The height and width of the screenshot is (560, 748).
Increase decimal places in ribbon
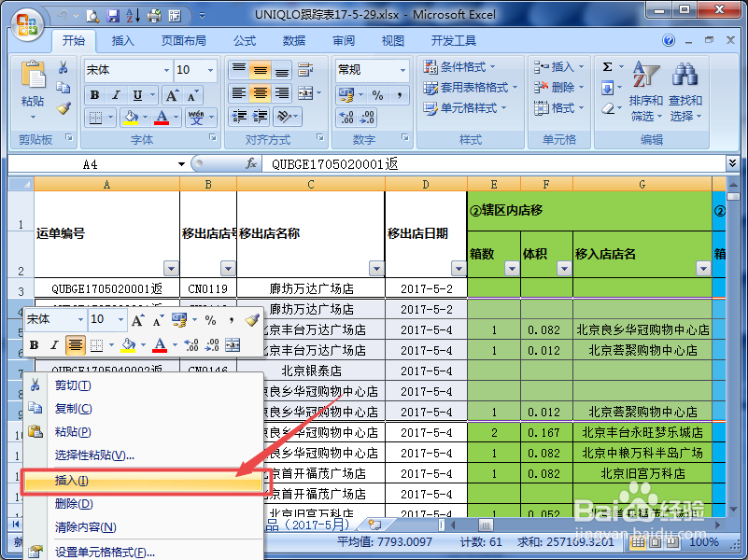click(346, 118)
